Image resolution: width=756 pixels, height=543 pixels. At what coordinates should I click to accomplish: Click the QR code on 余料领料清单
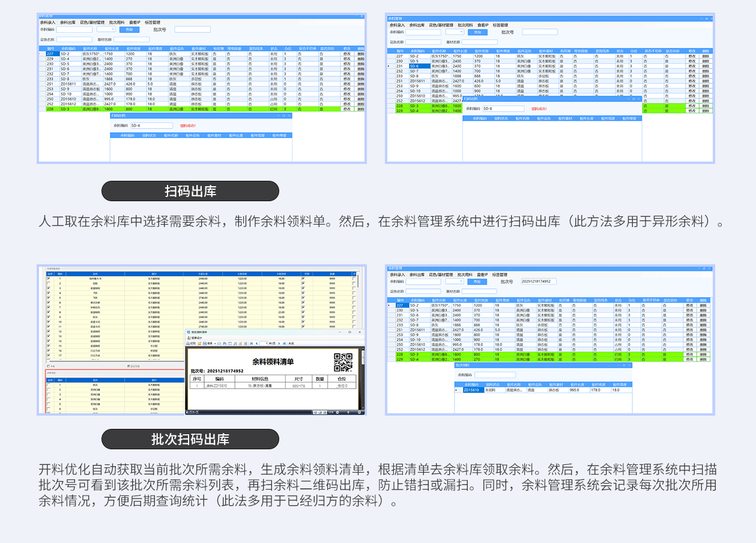[343, 362]
